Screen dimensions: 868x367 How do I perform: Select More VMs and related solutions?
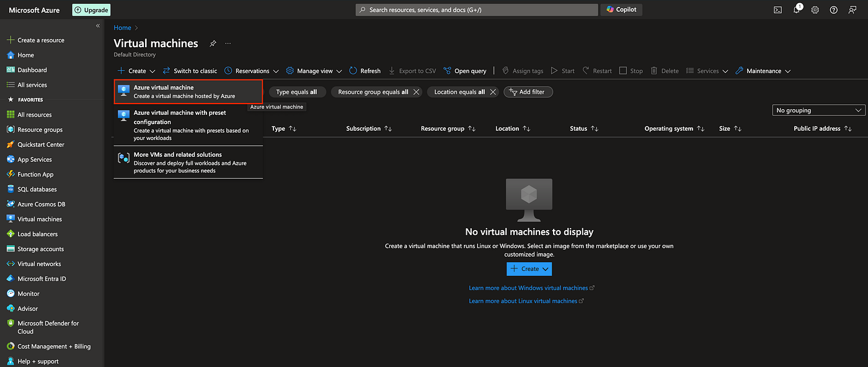point(188,162)
